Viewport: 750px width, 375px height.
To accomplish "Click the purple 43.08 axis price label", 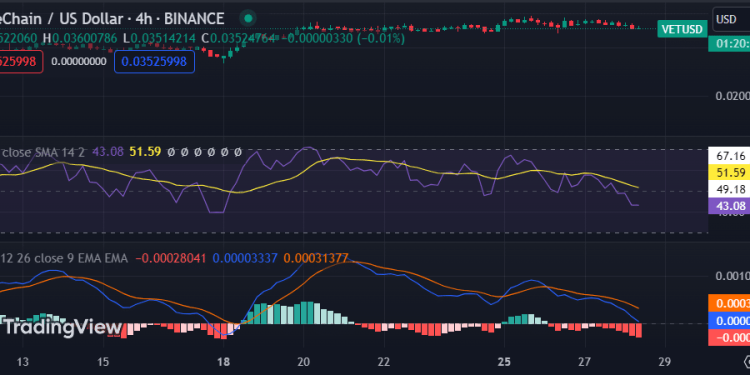I will (x=729, y=206).
